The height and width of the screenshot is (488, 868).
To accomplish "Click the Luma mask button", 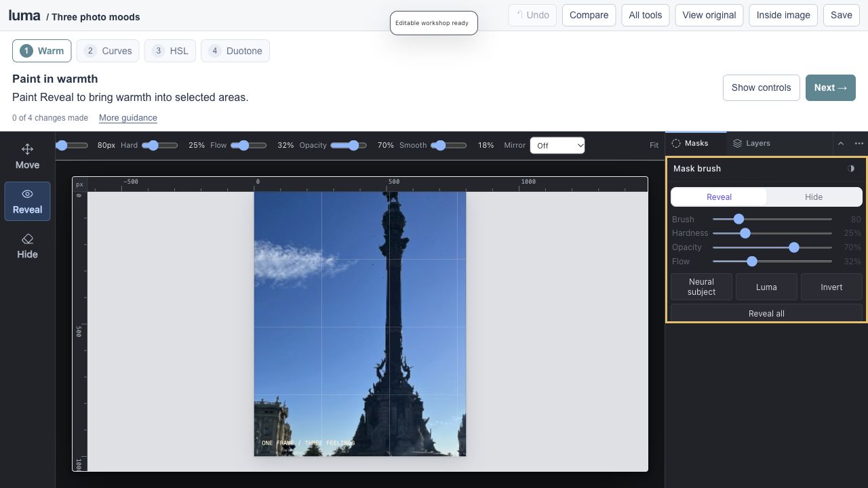I will click(766, 287).
